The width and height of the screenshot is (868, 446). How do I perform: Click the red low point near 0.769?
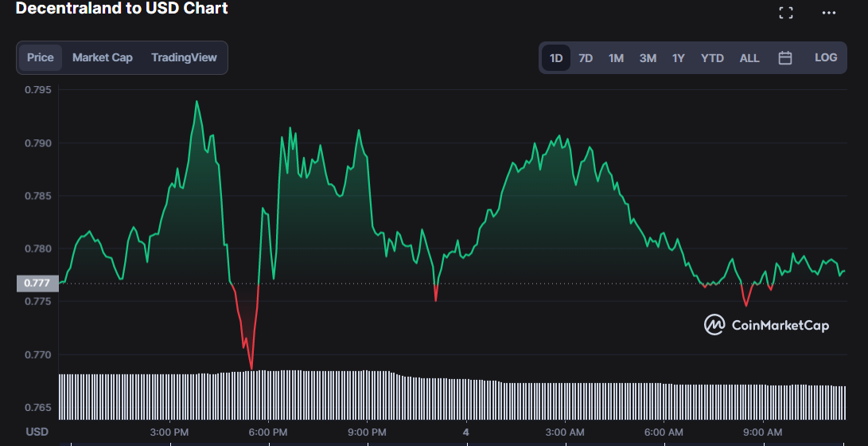[251, 369]
